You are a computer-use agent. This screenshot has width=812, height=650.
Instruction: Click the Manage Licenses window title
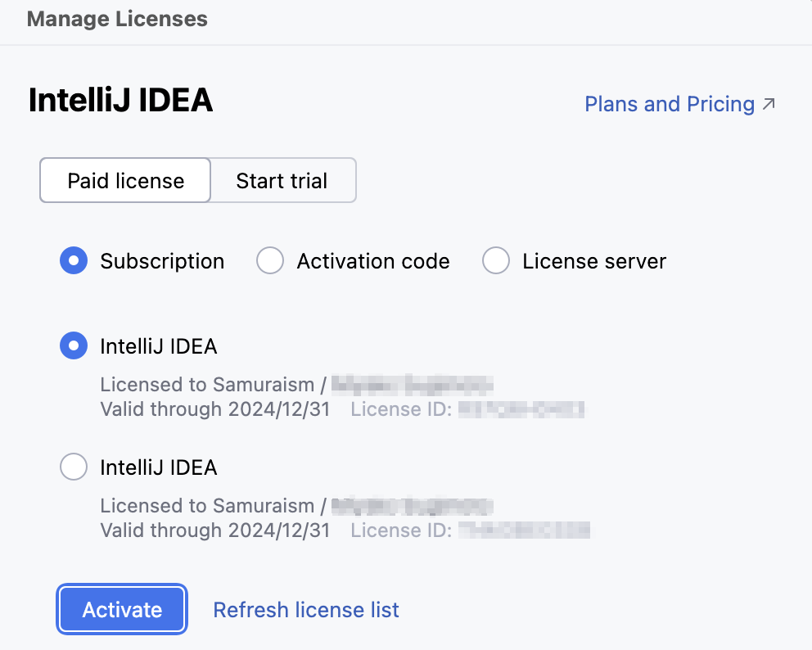[117, 19]
